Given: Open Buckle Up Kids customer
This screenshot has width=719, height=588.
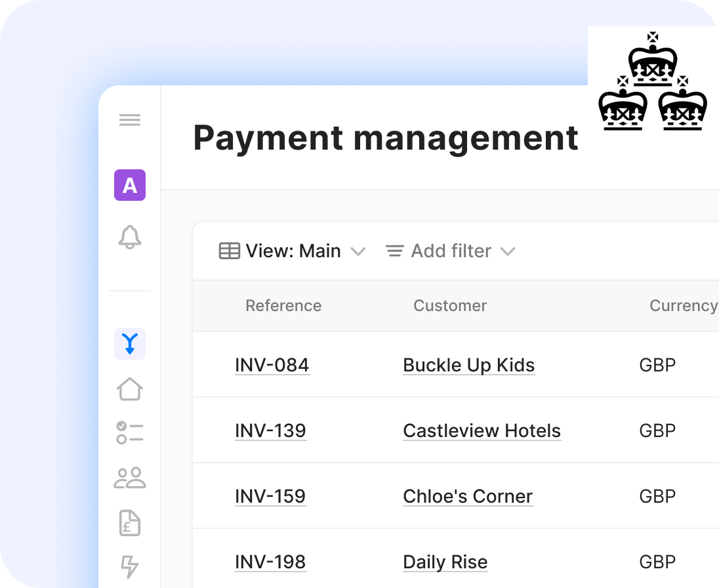Looking at the screenshot, I should pyautogui.click(x=468, y=365).
